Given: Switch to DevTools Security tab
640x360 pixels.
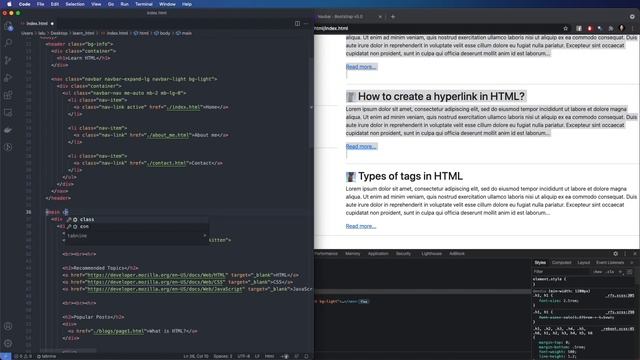Looking at the screenshot, I should (403, 253).
